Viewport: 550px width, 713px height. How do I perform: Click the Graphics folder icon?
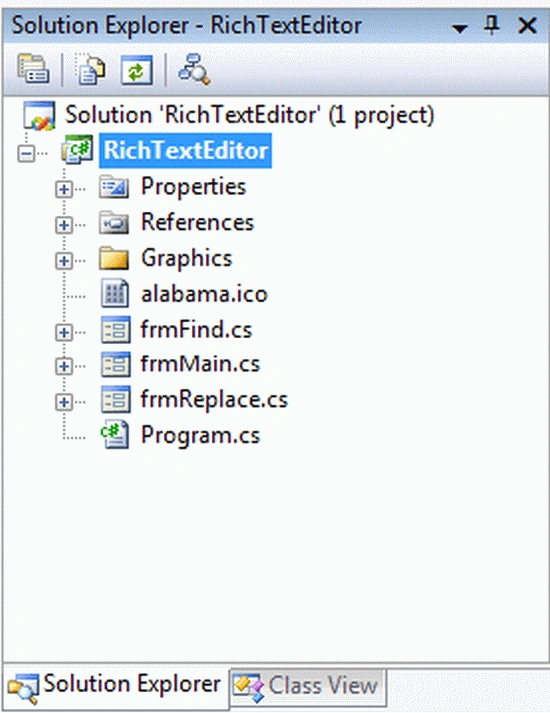tap(114, 258)
